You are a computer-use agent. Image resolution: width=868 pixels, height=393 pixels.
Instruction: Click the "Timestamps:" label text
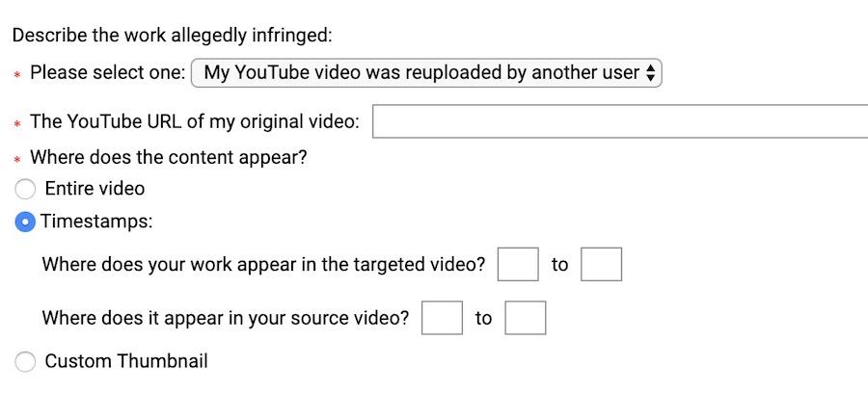(x=96, y=222)
